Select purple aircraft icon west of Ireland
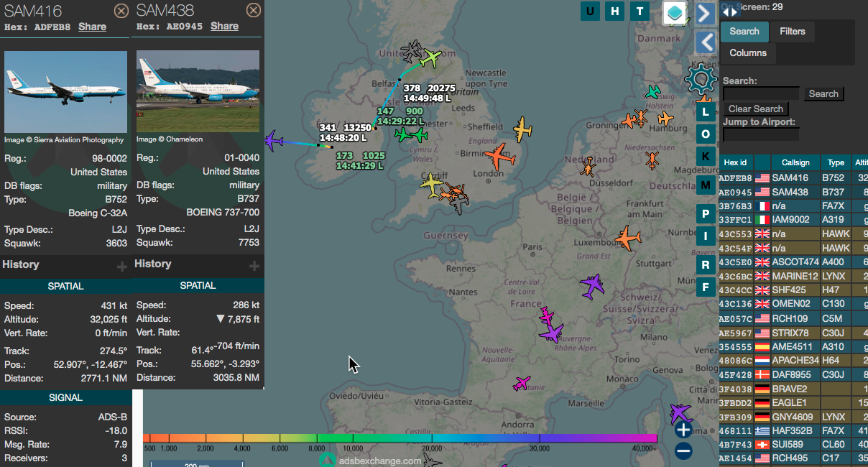The height and width of the screenshot is (467, 868). point(274,140)
